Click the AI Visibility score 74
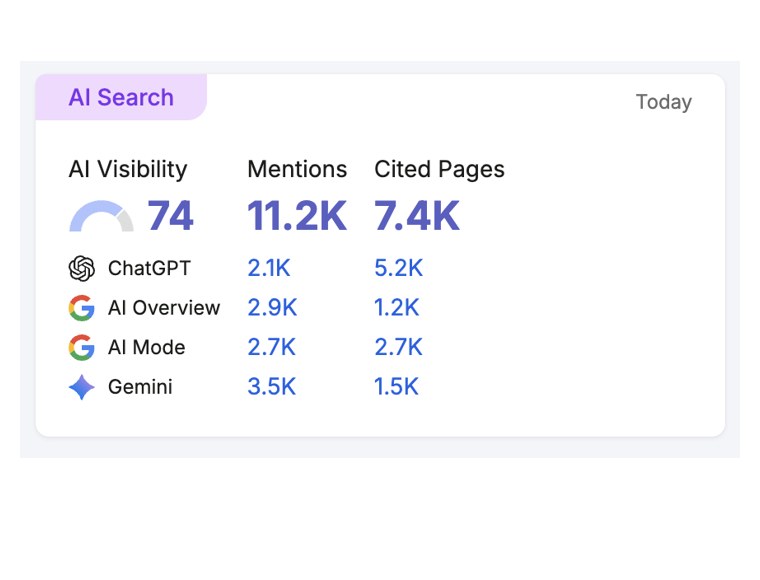Viewport: 760px width, 580px height. (x=170, y=216)
